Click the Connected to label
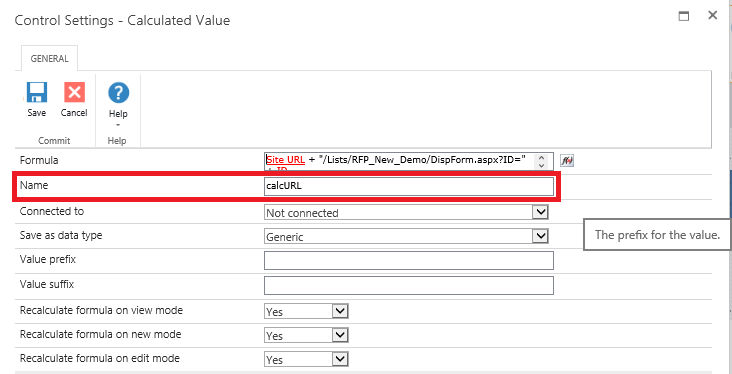This screenshot has width=732, height=374. (52, 211)
